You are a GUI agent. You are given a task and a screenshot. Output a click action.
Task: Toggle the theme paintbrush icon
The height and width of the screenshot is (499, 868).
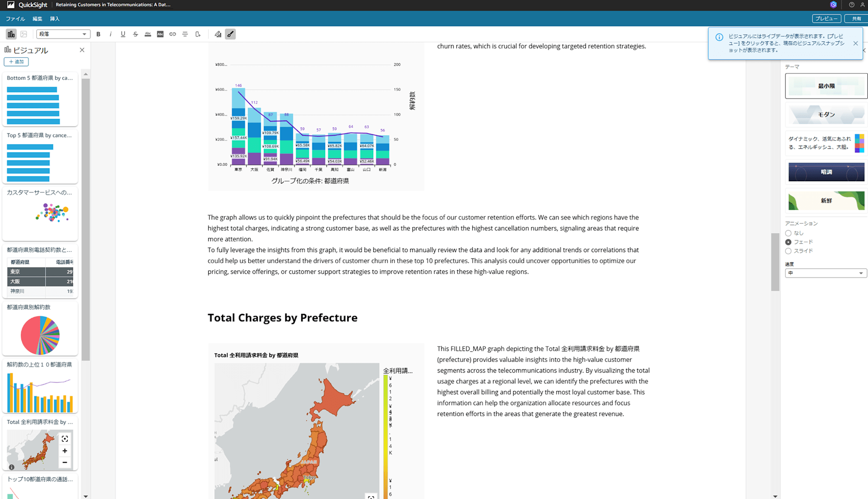230,34
